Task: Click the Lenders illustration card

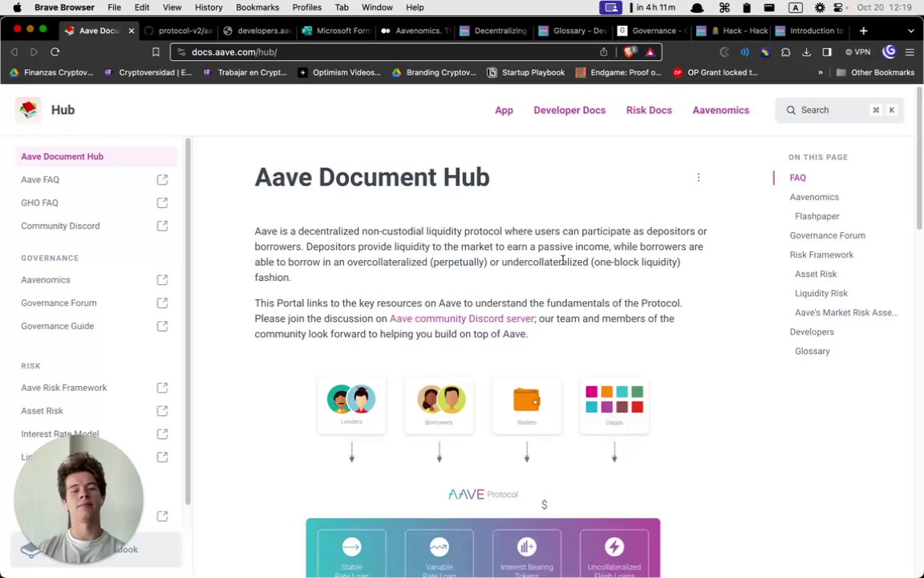Action: coord(352,405)
